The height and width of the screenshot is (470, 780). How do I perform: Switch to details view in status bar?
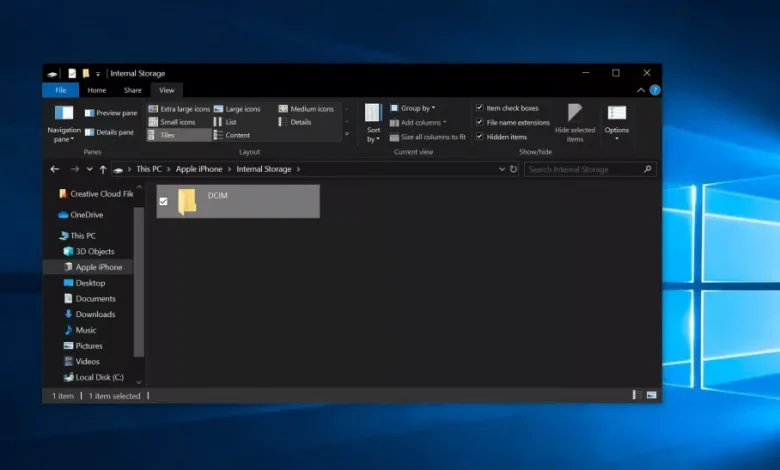[x=637, y=395]
